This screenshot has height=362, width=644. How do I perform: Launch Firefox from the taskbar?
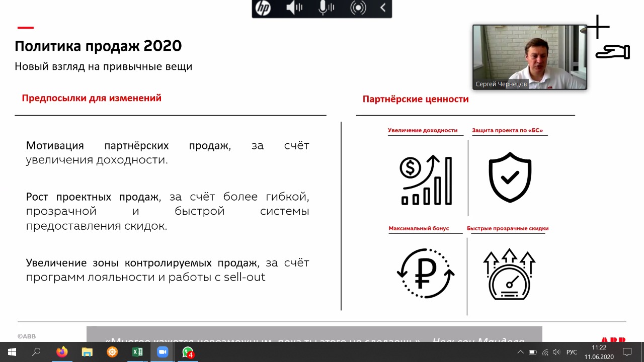click(x=62, y=352)
